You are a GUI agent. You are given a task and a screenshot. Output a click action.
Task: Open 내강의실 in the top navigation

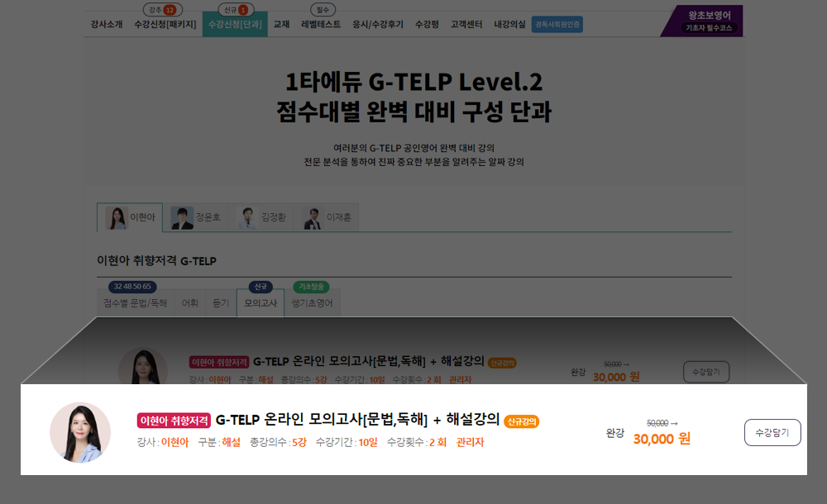(x=509, y=24)
